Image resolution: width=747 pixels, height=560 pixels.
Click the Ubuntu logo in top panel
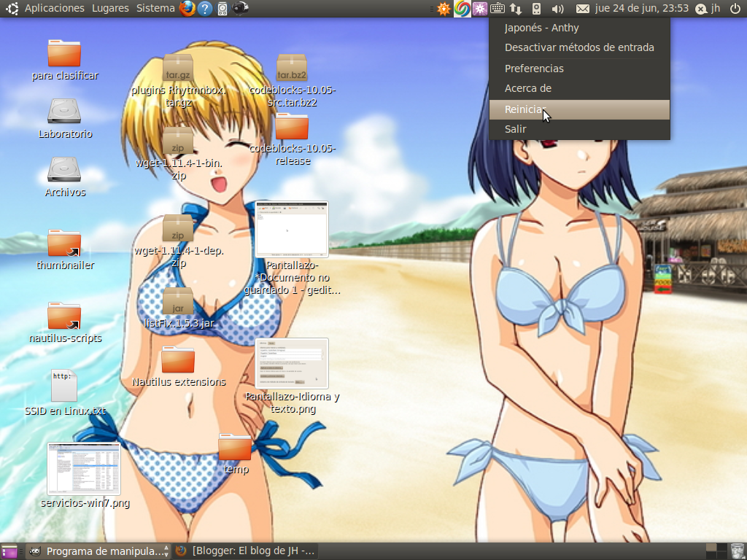(12, 8)
